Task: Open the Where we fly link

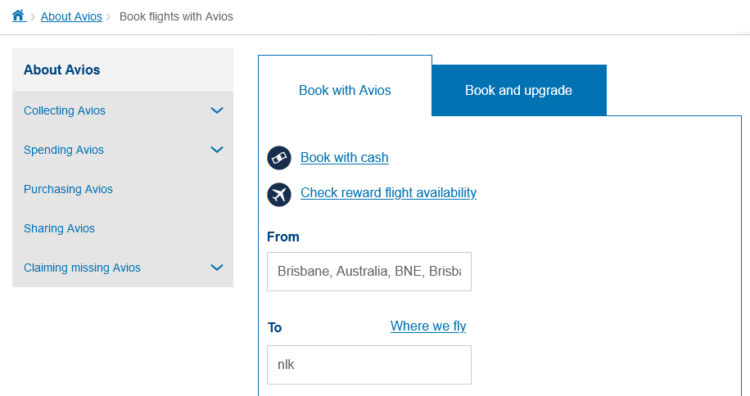Action: 428,326
